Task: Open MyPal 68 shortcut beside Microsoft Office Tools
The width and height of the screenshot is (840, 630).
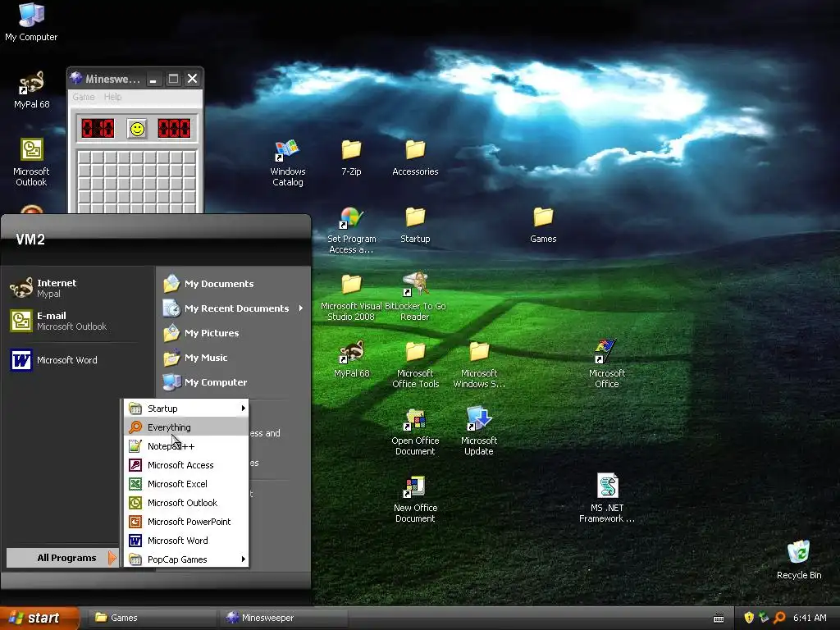Action: tap(351, 359)
